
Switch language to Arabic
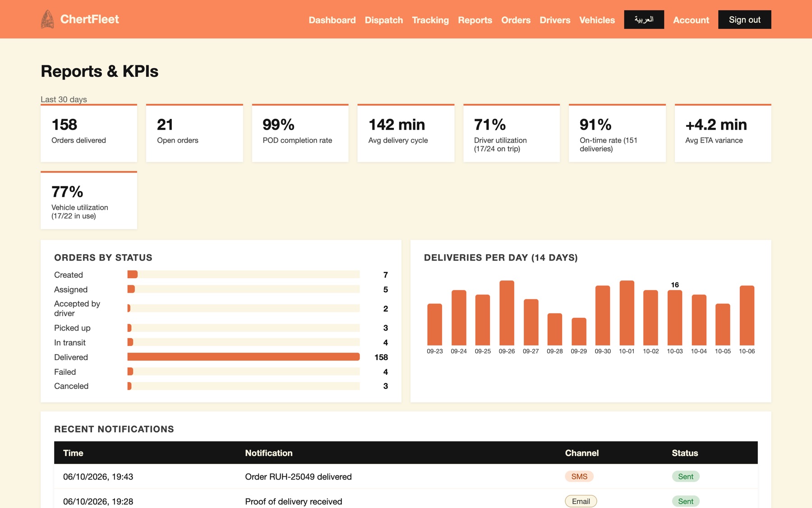tap(644, 19)
